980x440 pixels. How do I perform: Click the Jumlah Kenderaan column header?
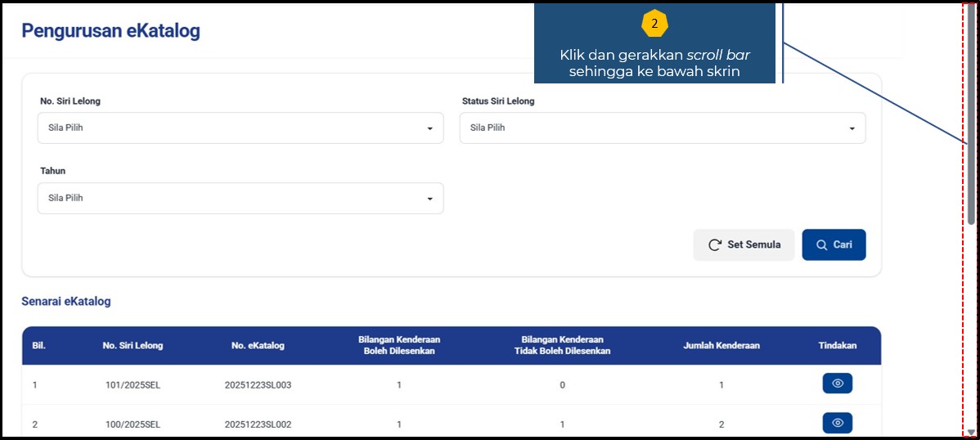coord(721,345)
